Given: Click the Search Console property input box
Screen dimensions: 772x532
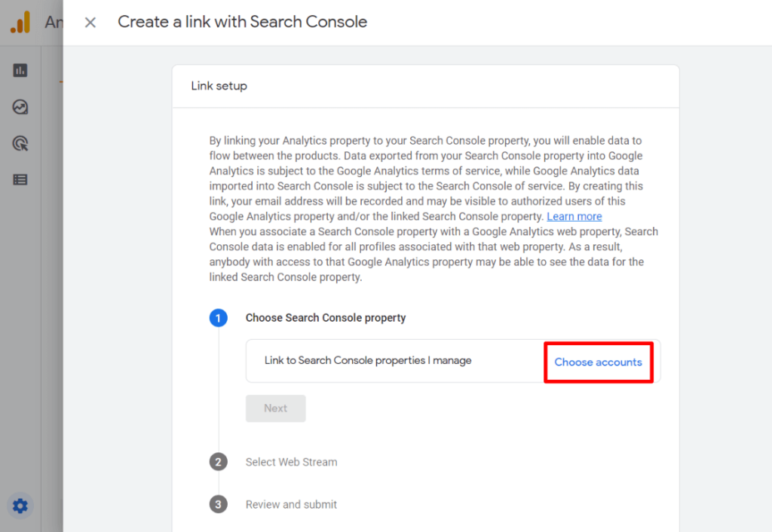Looking at the screenshot, I should tap(415, 361).
